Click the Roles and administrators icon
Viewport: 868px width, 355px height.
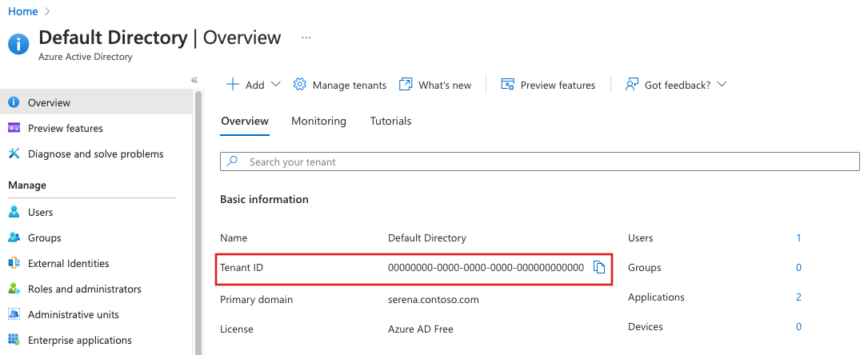pos(14,289)
